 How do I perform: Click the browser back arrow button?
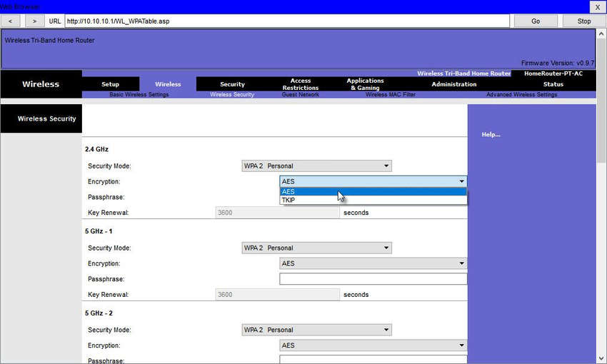click(x=11, y=21)
